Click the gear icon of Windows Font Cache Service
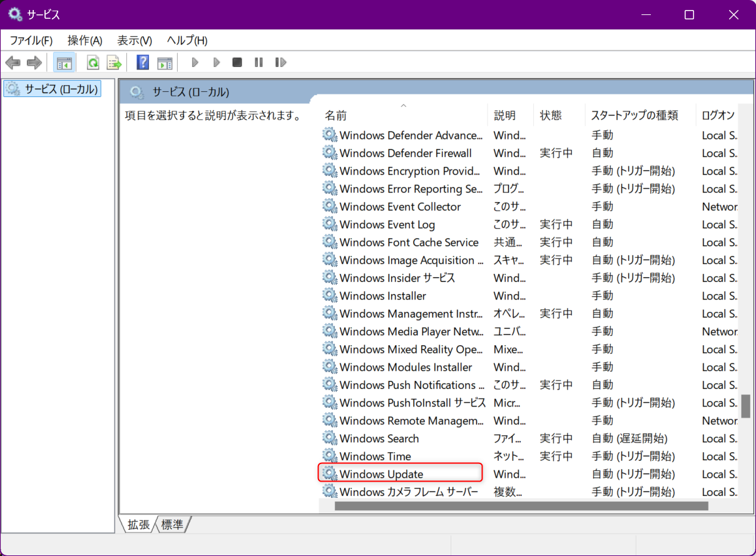The image size is (756, 556). pos(330,242)
